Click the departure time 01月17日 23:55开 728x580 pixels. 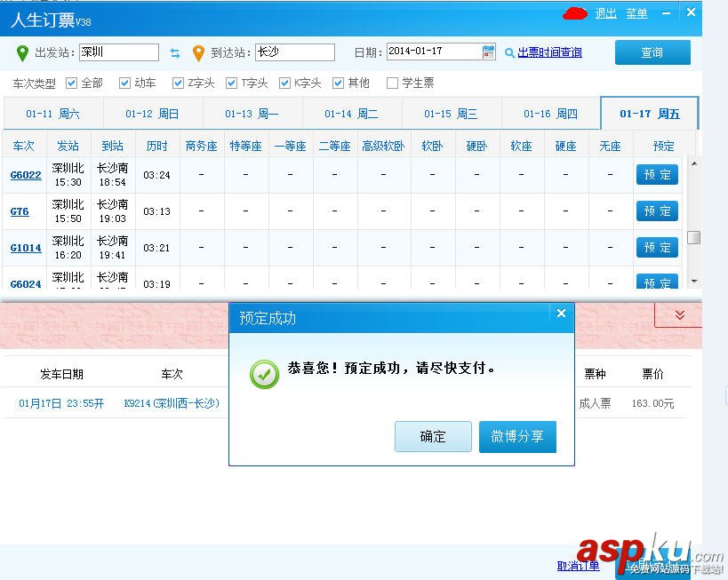[x=61, y=403]
